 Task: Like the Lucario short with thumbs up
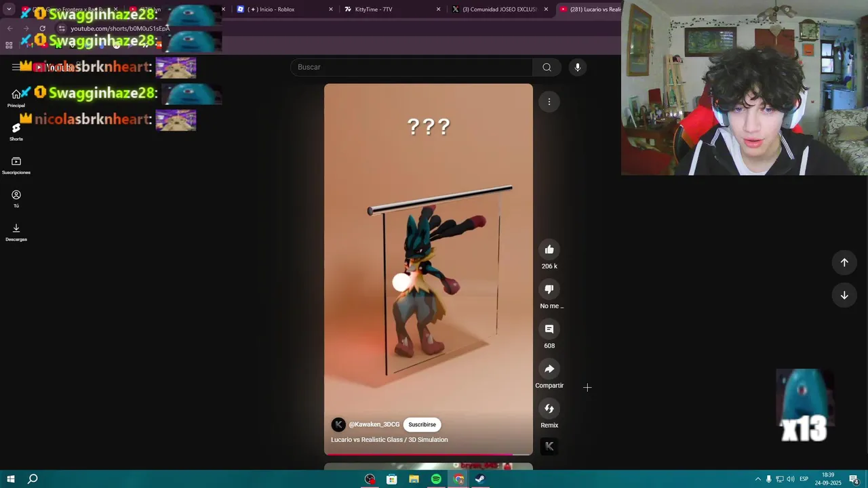click(x=549, y=249)
